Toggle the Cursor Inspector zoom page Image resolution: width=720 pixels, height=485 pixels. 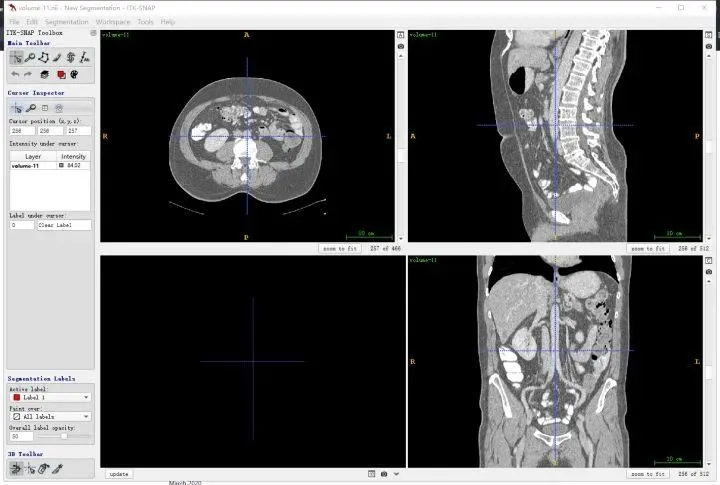pyautogui.click(x=31, y=108)
